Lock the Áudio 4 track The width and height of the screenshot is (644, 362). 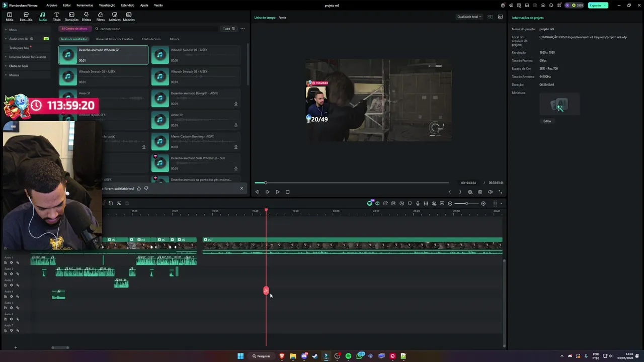(6, 297)
